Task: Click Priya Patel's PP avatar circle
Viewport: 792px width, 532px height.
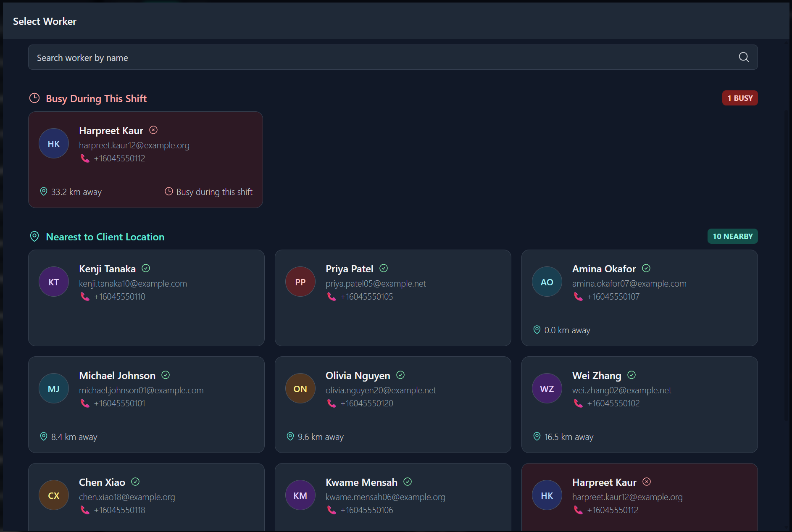Action: (x=300, y=282)
